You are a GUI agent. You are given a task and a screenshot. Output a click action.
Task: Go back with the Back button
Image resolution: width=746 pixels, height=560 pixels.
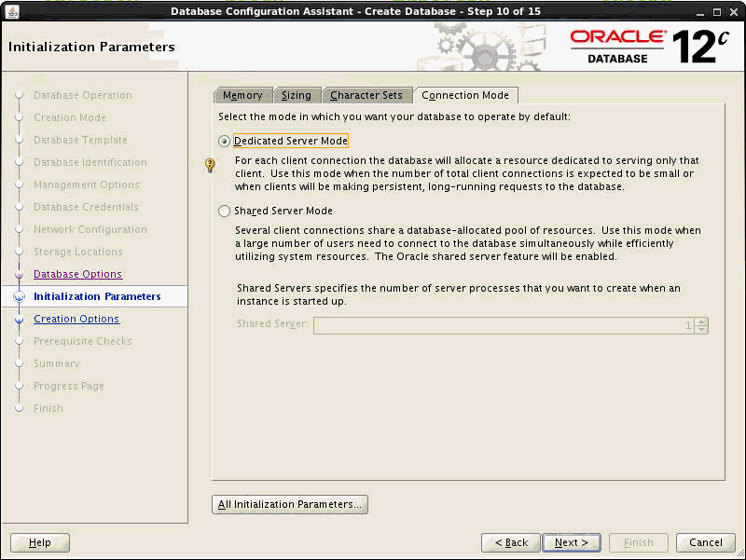coord(511,543)
